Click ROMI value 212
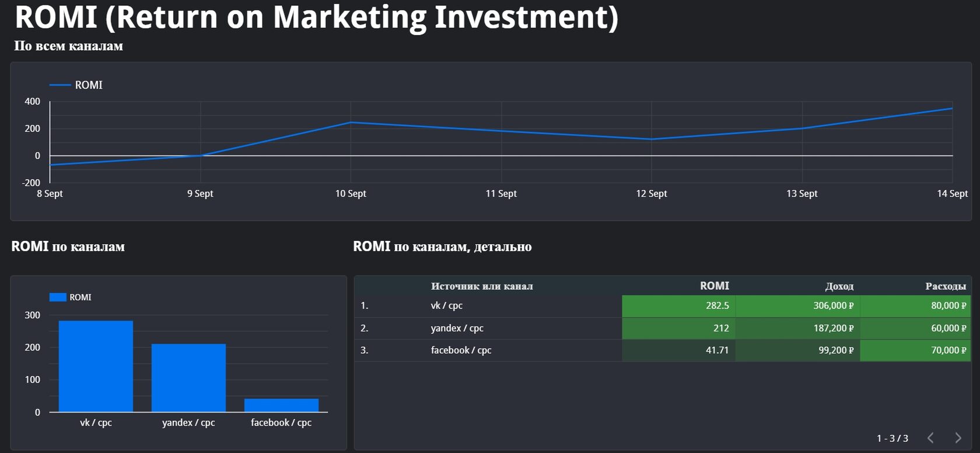This screenshot has height=453, width=980. click(x=721, y=328)
